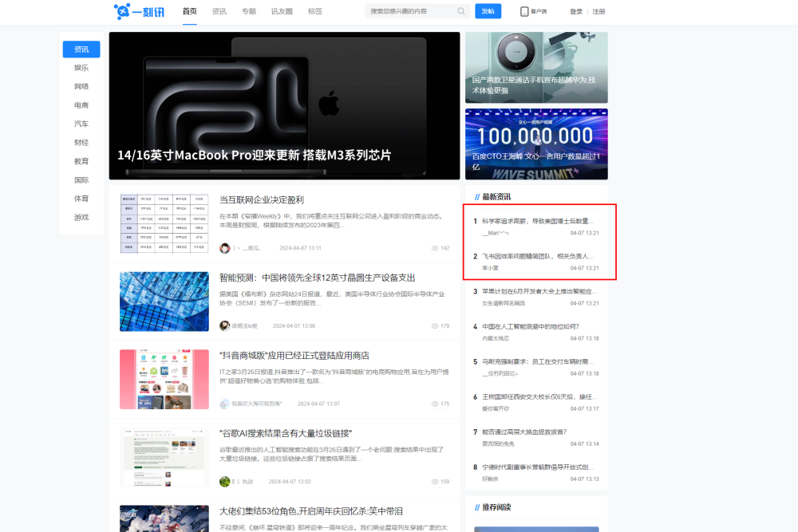798x532 pixels.
Task: Open latest news 6 王树国卸任西安交大校长
Action: (x=539, y=396)
